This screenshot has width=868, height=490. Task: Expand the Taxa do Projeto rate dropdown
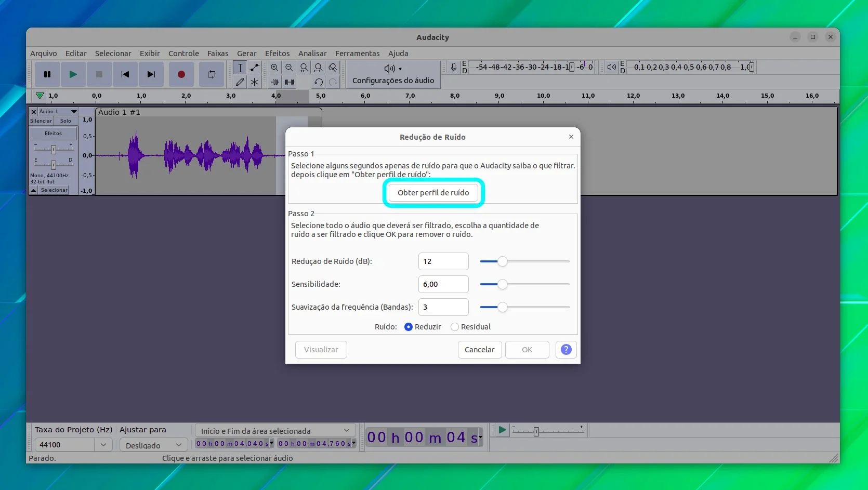[x=103, y=445]
